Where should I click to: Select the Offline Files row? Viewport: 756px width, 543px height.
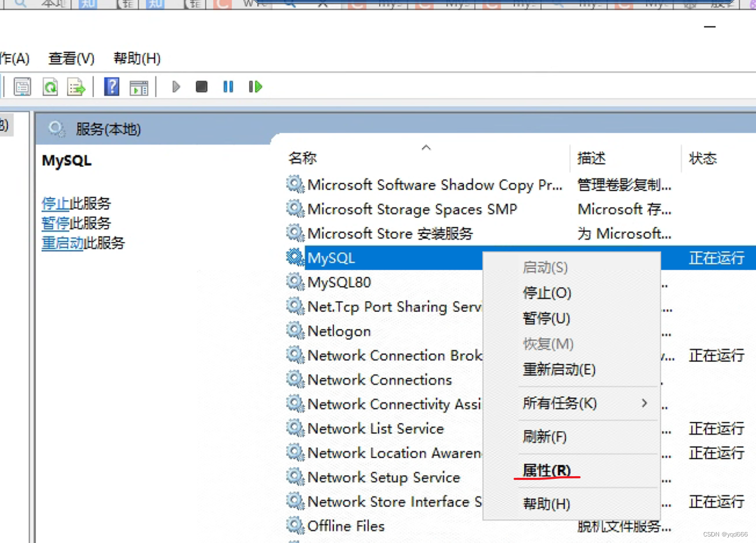[346, 526]
